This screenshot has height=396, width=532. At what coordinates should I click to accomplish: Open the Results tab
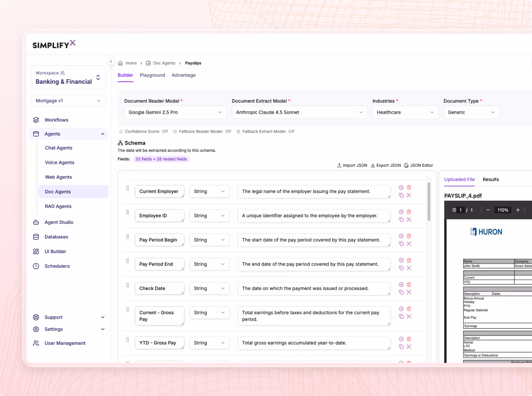click(x=491, y=179)
